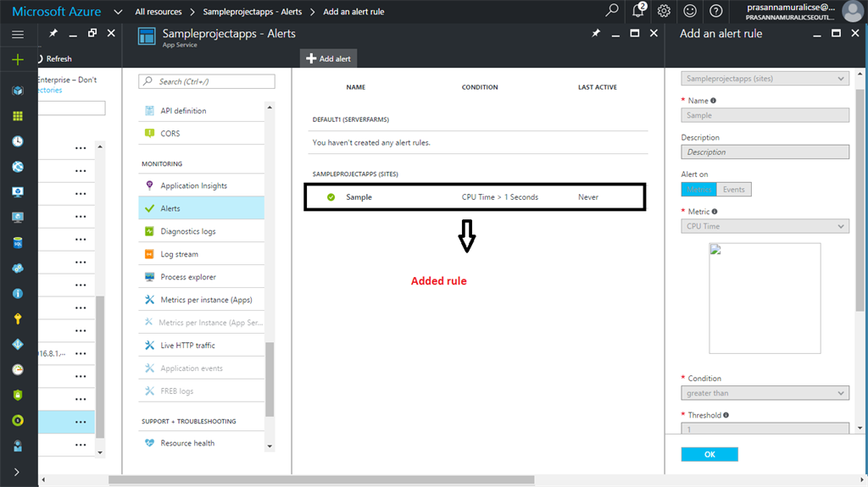The image size is (868, 487).
Task: Go to Sampleprojectapps - Alerts breadcrumb
Action: click(253, 12)
